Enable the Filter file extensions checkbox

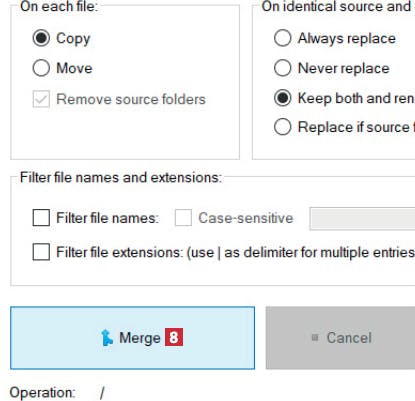[x=41, y=252]
